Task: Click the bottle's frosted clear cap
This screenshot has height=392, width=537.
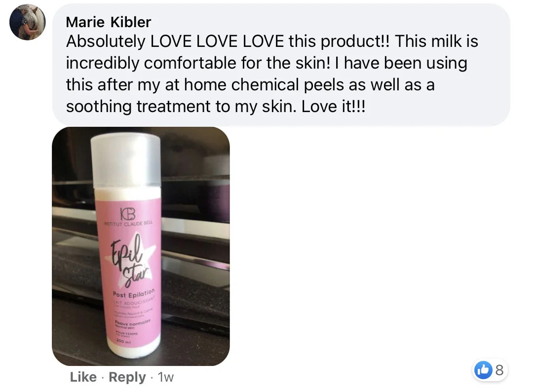Action: 126,160
